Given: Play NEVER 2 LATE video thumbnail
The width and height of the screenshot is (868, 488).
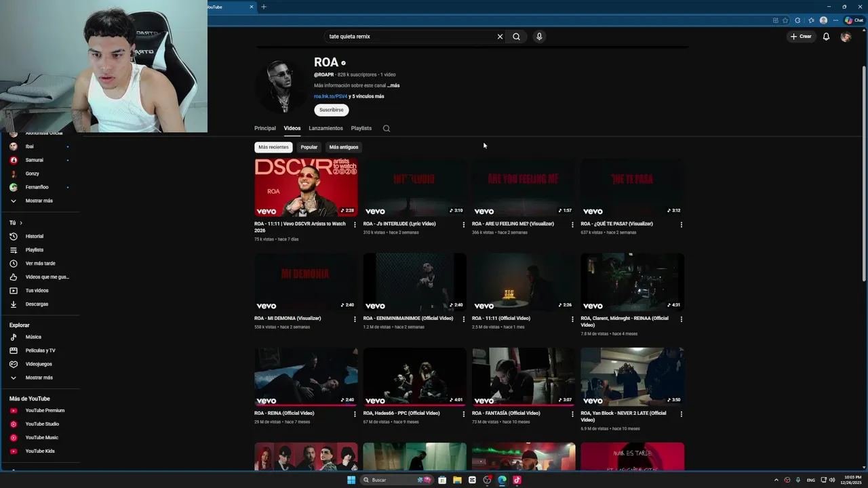Looking at the screenshot, I should pos(632,378).
